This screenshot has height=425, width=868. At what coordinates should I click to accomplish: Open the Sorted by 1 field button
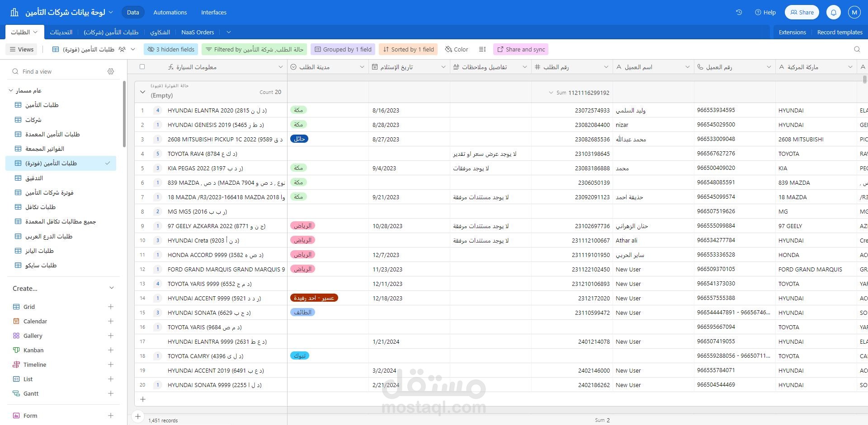(x=408, y=49)
